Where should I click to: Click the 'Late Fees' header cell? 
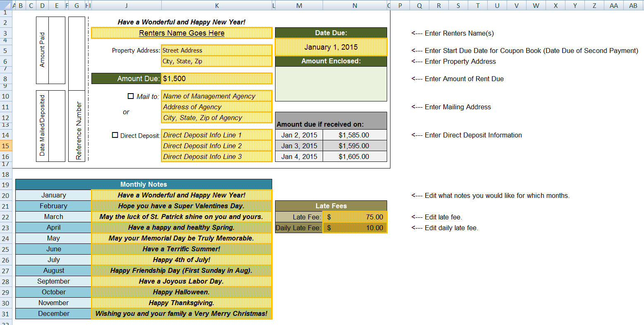click(331, 206)
